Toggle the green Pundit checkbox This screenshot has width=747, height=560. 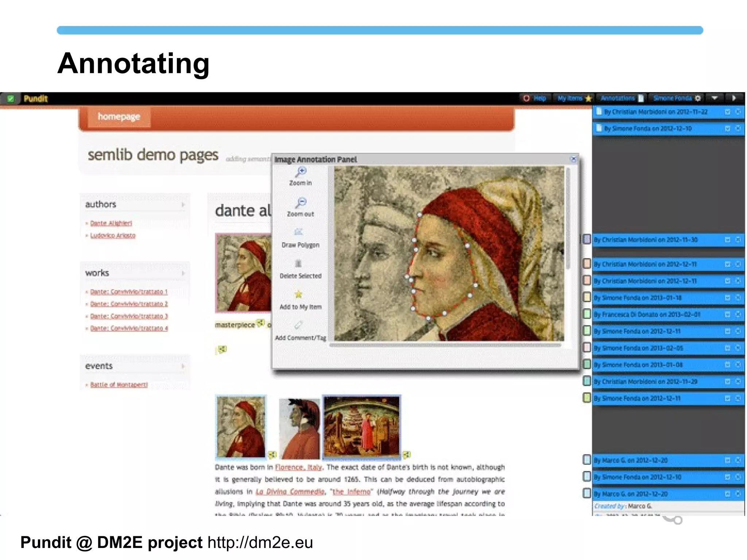click(11, 98)
